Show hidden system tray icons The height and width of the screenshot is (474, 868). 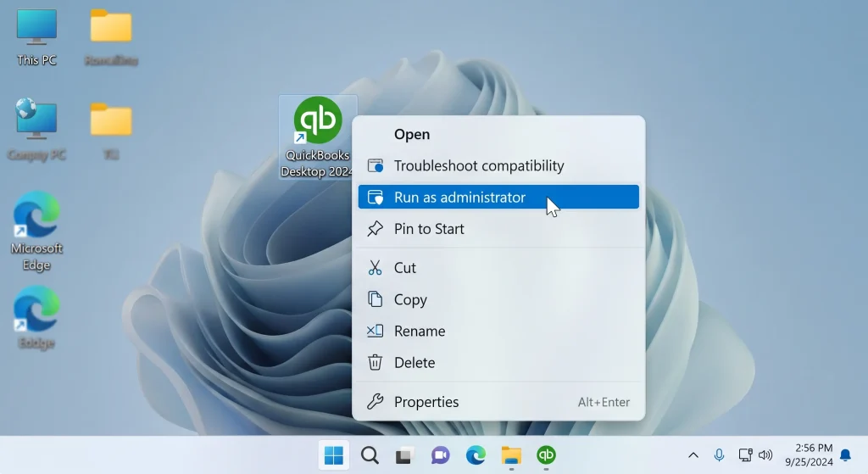point(693,455)
